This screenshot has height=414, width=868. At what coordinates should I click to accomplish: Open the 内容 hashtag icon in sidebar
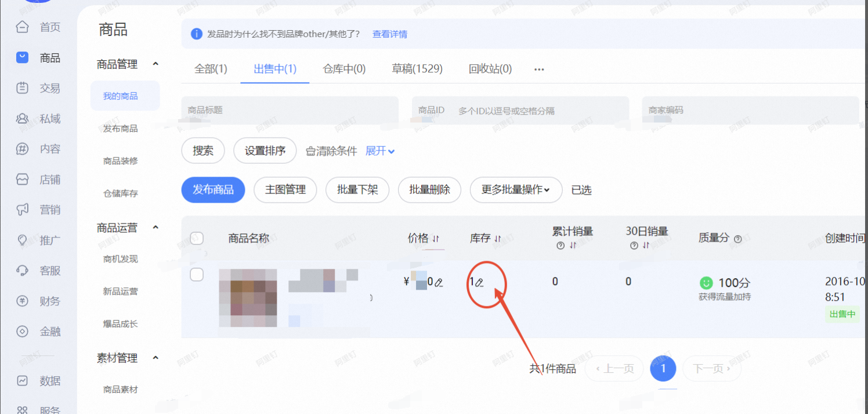[22, 149]
